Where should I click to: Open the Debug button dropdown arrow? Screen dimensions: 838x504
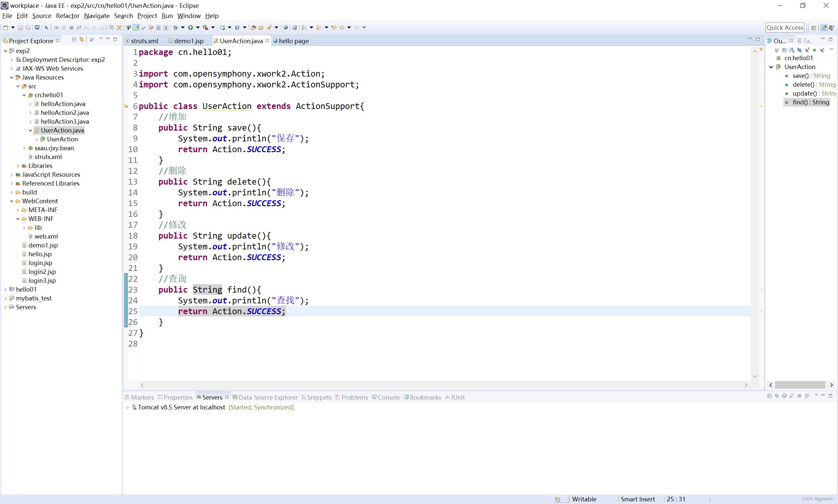(183, 27)
